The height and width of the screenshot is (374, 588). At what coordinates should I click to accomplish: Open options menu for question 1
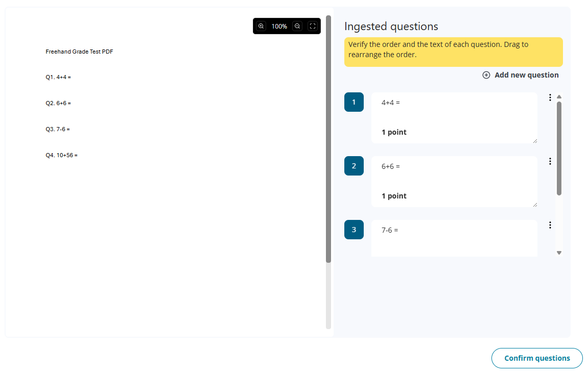550,97
